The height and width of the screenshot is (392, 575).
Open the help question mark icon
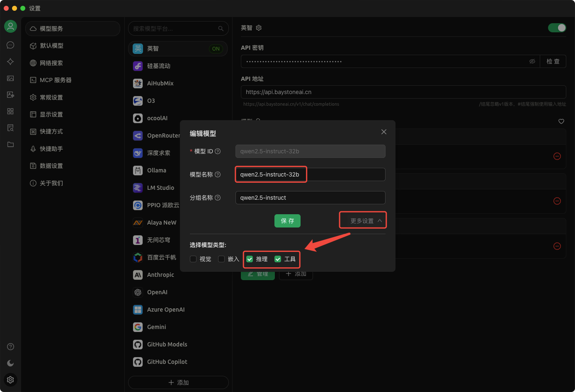click(x=10, y=346)
